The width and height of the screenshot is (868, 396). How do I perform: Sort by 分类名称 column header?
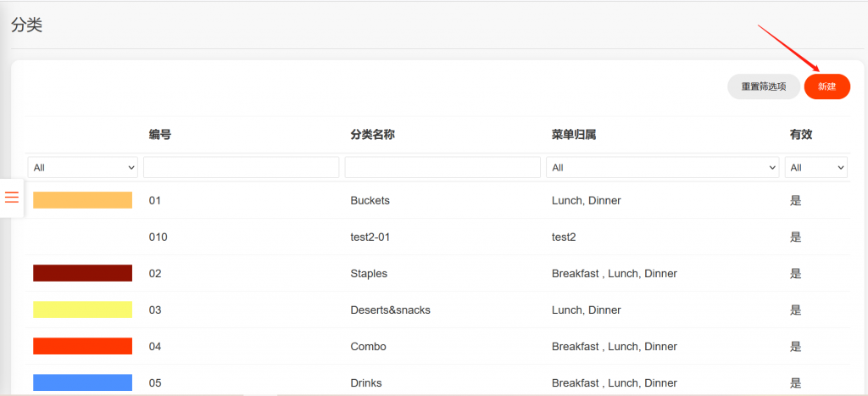(373, 135)
